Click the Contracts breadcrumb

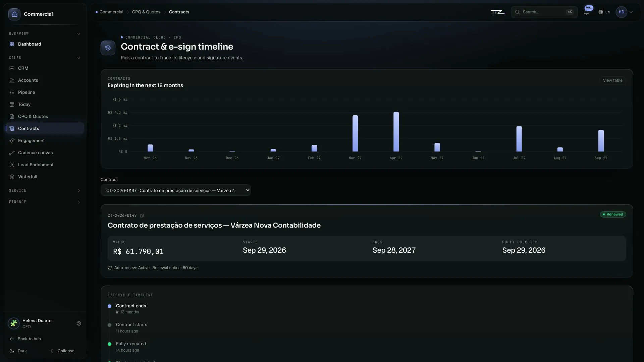(x=179, y=12)
